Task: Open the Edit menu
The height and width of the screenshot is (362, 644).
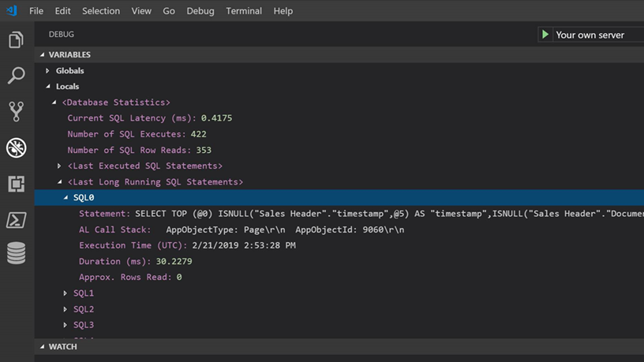Action: [62, 11]
